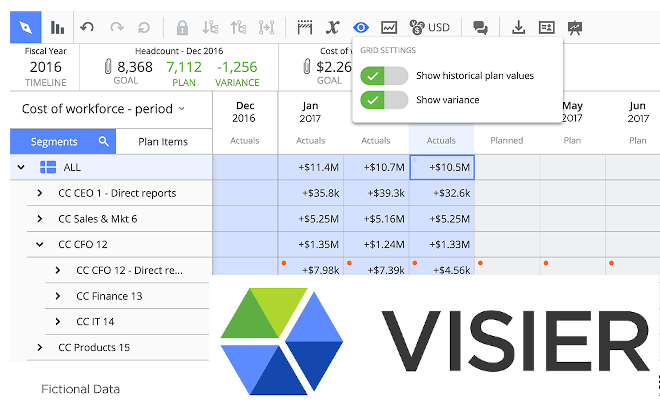Collapse the CC CFO 12 row

[x=40, y=245]
